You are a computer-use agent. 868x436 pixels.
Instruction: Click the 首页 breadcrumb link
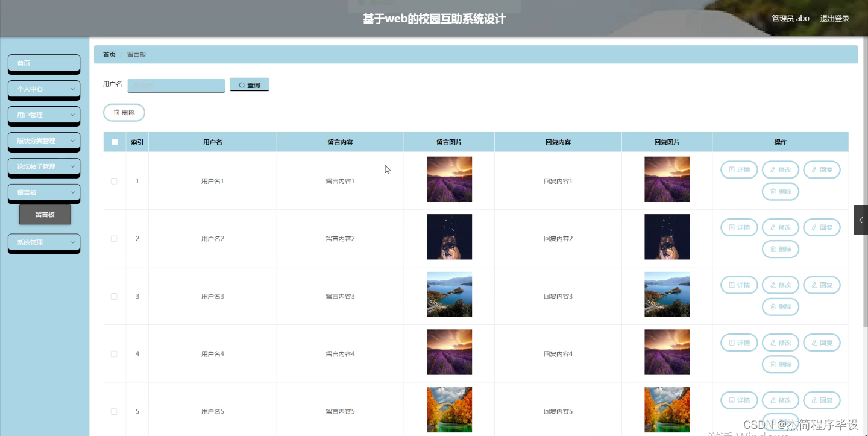click(108, 54)
